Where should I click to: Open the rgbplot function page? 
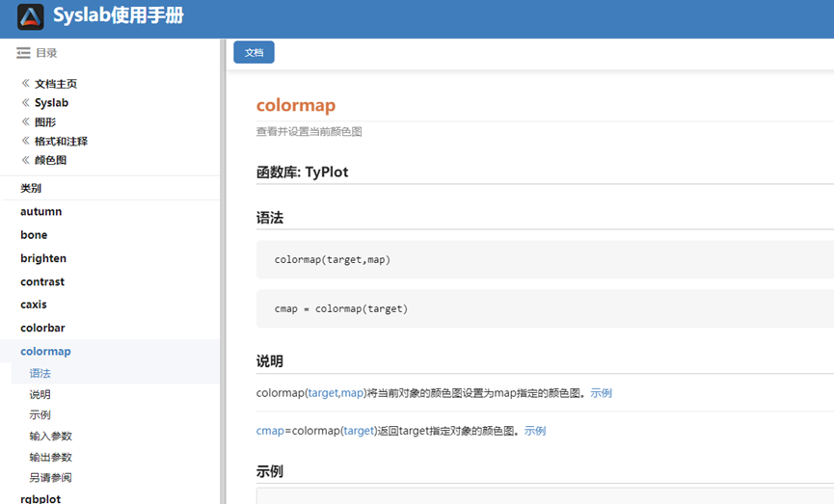click(40, 498)
